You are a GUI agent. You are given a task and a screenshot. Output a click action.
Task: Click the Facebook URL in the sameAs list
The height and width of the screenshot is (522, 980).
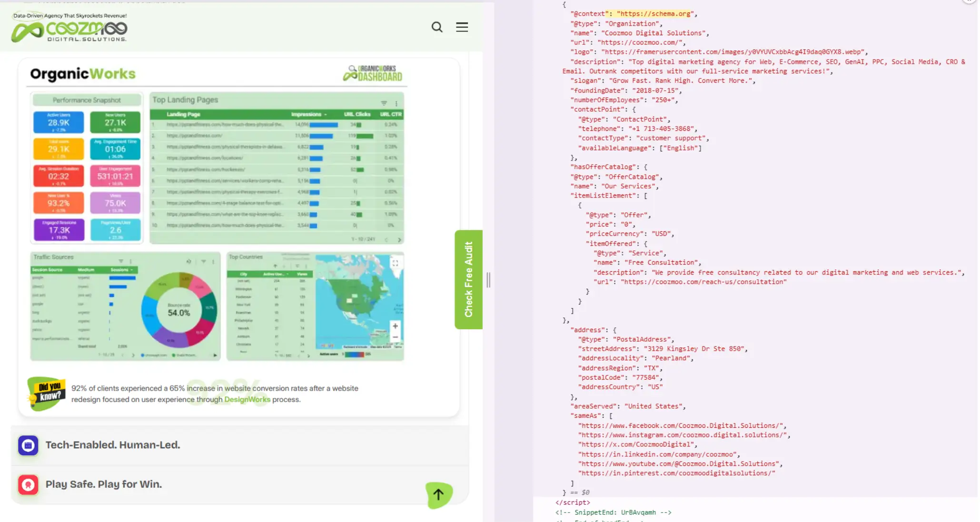click(681, 425)
